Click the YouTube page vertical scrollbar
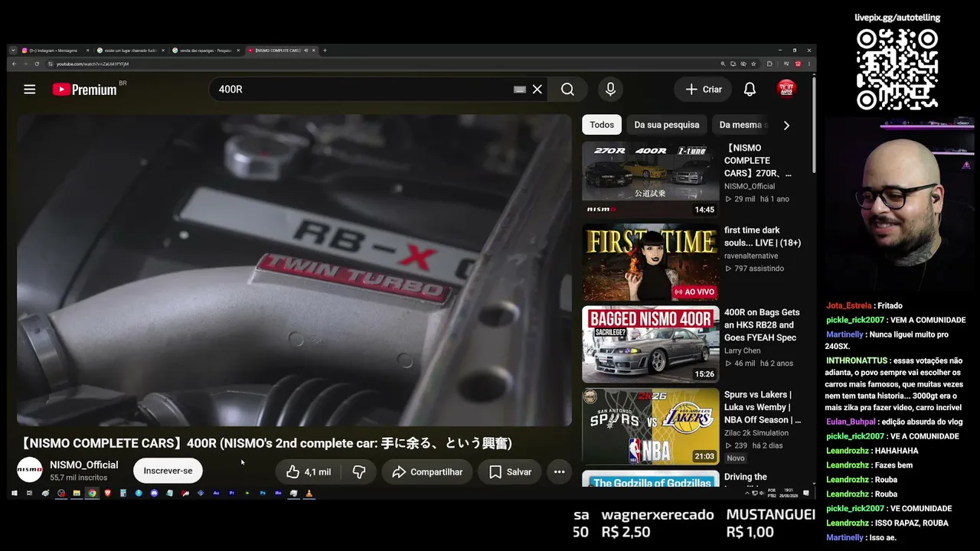The image size is (980, 551). [814, 126]
